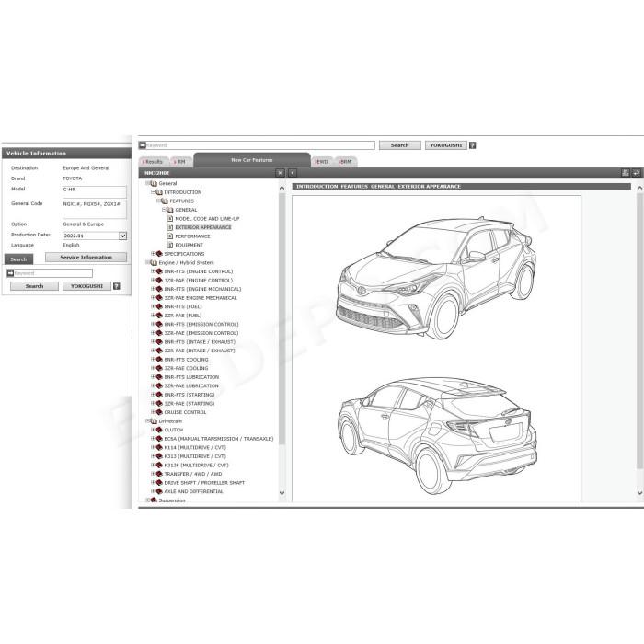Viewport: 644px width, 644px height.
Task: Focus the General Code text box
Action: click(x=95, y=210)
